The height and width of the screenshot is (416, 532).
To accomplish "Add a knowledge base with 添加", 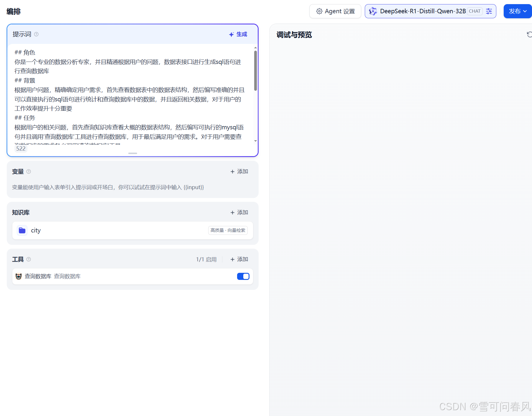I will [x=239, y=212].
